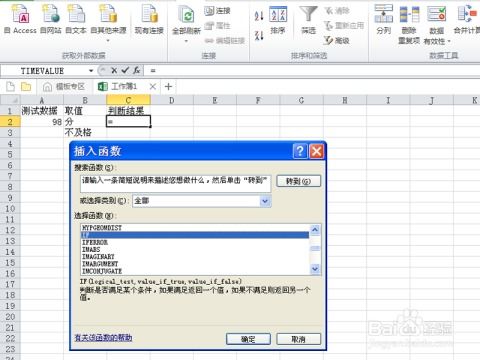Open Data Validation (数据有效性)
The image size is (480, 360).
(437, 25)
